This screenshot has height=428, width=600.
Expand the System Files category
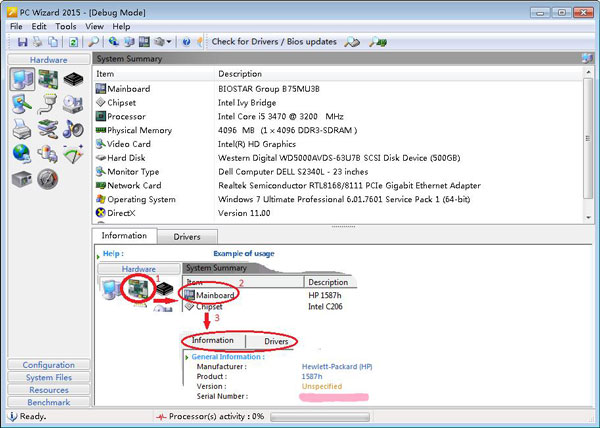click(49, 377)
